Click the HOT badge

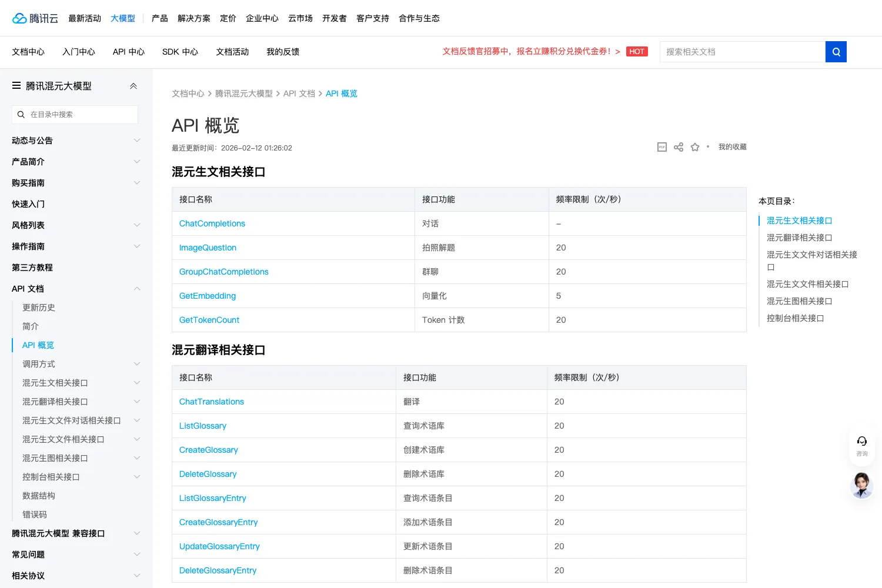[637, 52]
